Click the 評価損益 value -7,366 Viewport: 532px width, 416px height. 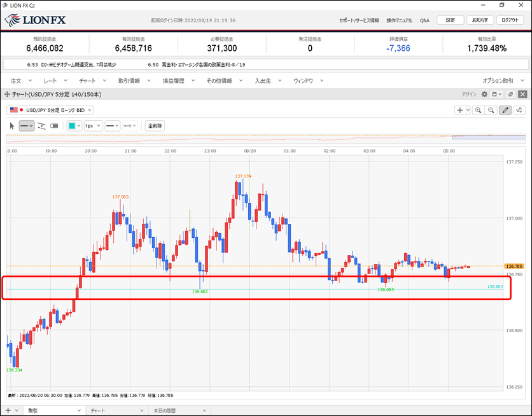(x=398, y=48)
